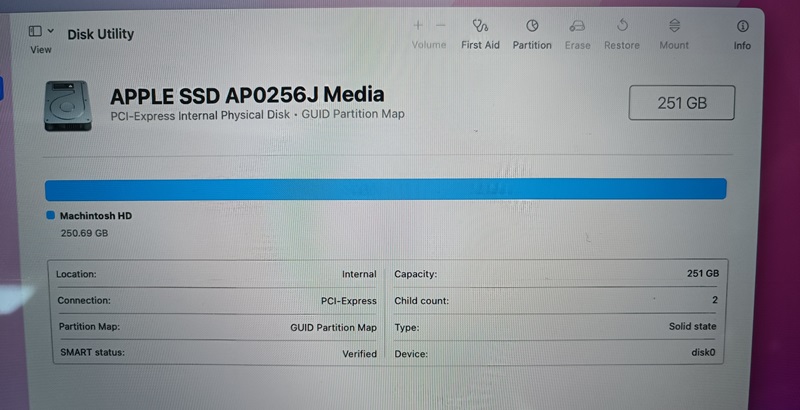800x410 pixels.
Task: Click the Device: label
Action: [411, 354]
